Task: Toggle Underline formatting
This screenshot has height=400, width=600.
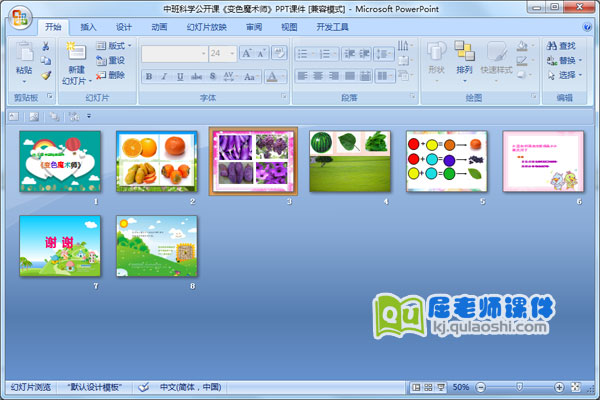Action: (180, 77)
